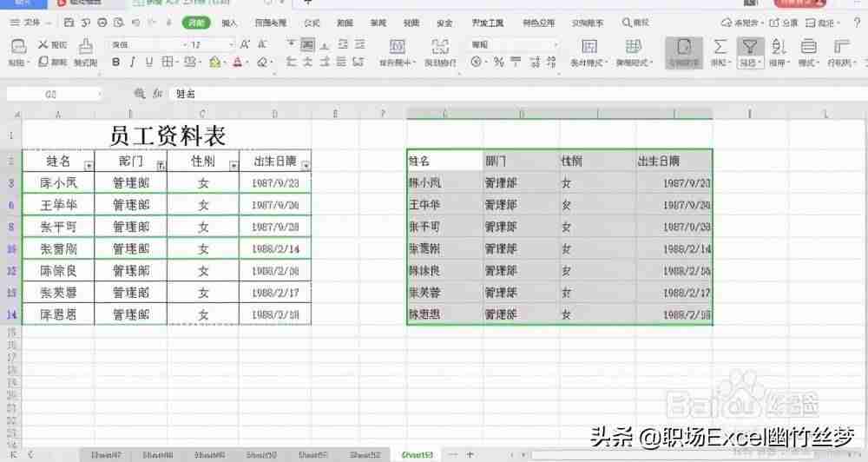This screenshot has width=868, height=462.
Task: Click the fill color bucket swatch
Action: tap(214, 62)
